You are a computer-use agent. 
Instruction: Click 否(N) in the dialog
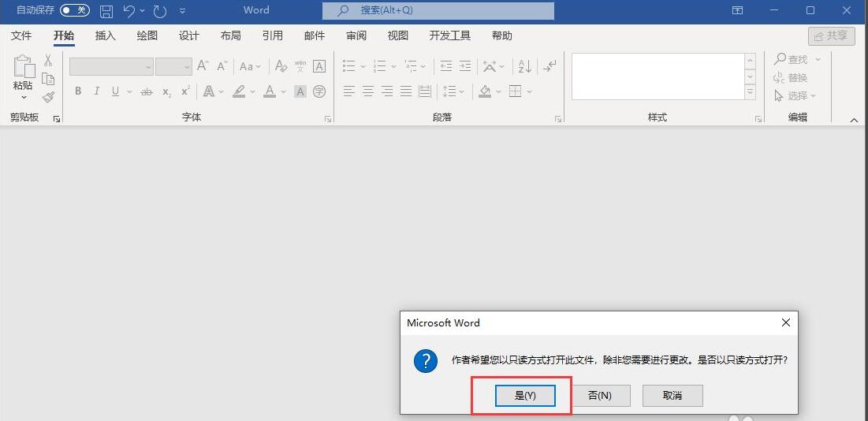tap(599, 396)
